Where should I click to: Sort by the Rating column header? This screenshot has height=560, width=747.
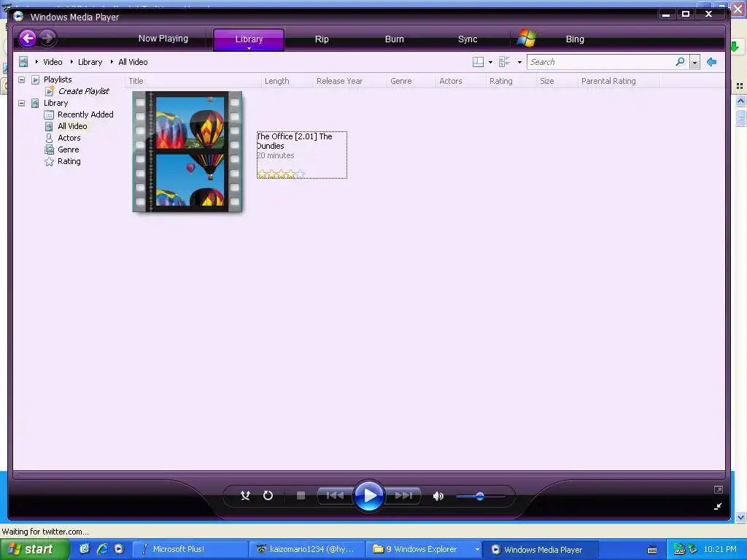coord(511,81)
